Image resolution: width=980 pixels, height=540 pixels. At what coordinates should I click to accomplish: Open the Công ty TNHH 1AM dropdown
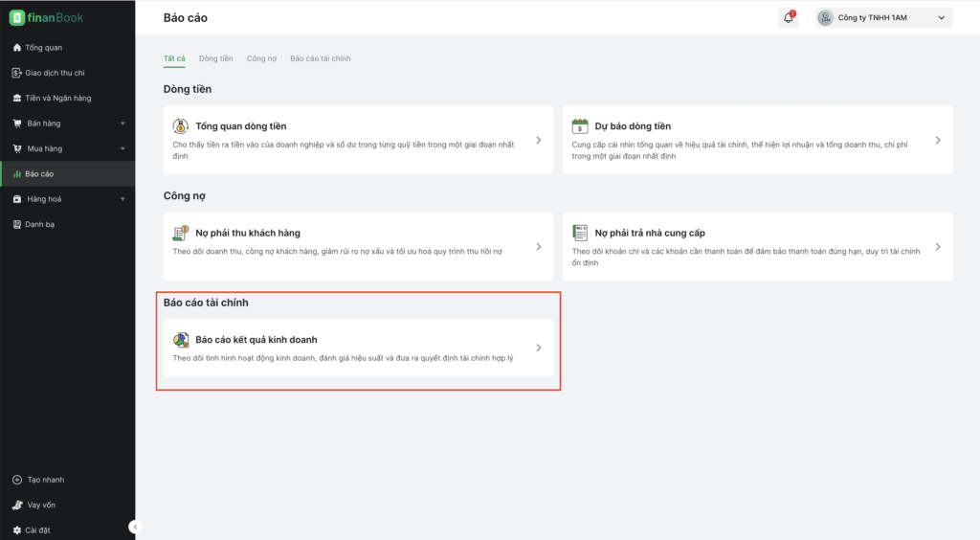point(883,17)
